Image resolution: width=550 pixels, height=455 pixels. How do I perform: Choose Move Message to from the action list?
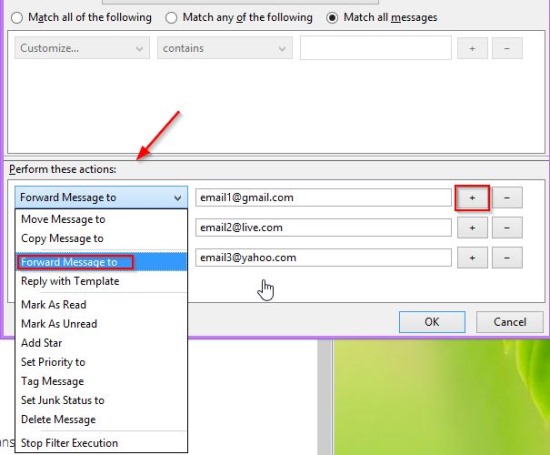pos(101,219)
